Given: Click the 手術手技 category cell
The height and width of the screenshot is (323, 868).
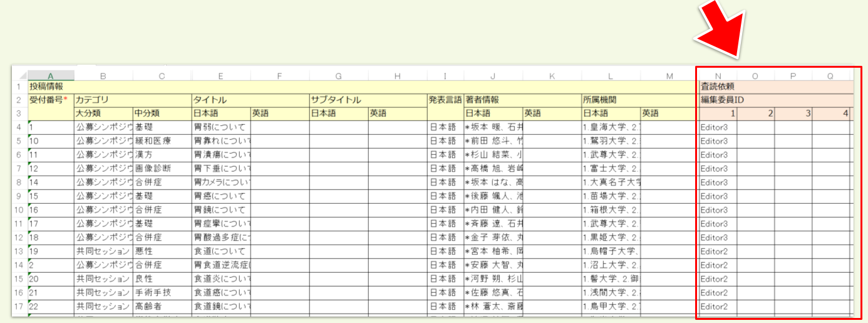Looking at the screenshot, I should click(162, 293).
